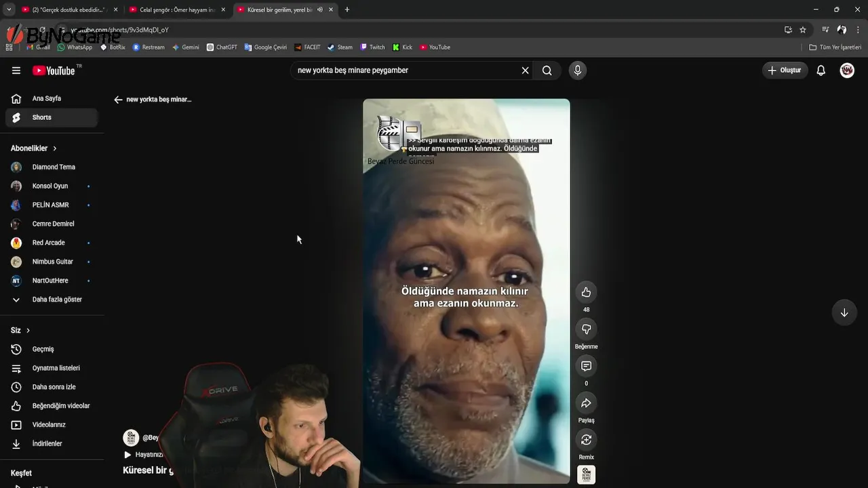Viewport: 868px width, 488px height.
Task: Open media control icon in toolbar
Action: pos(825,30)
